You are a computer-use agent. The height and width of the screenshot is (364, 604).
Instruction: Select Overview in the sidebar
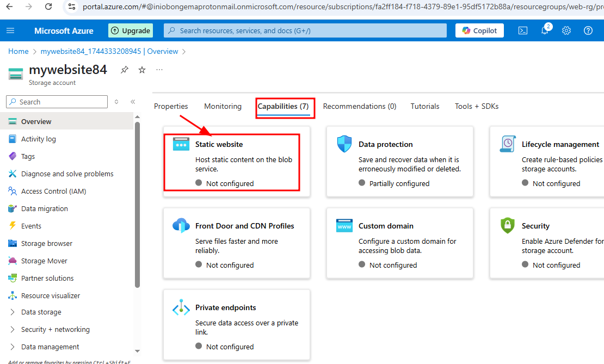coord(66,121)
